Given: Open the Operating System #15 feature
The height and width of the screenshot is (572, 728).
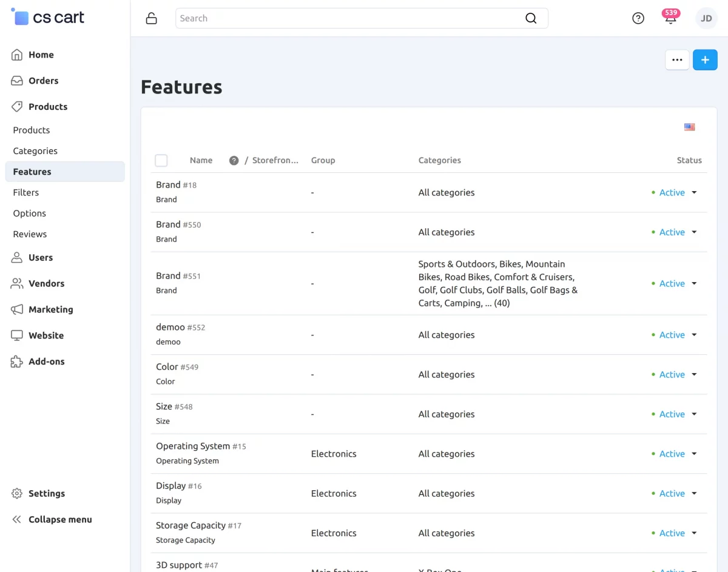Looking at the screenshot, I should 193,446.
